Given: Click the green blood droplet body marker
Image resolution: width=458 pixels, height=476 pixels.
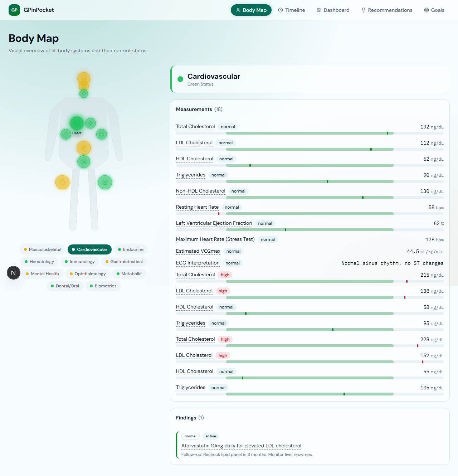Looking at the screenshot, I should [66, 134].
